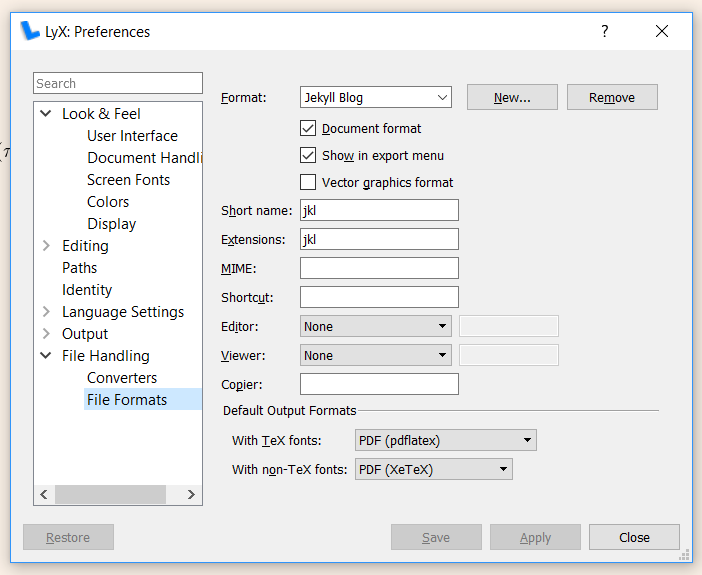Select User Interface in the tree
Image resolution: width=702 pixels, height=575 pixels.
(x=132, y=136)
